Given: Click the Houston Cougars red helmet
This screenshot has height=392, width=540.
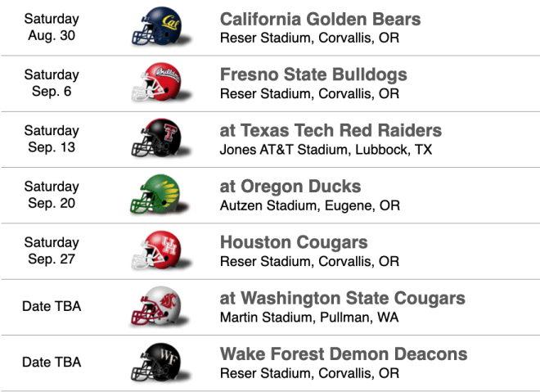Looking at the screenshot, I should tap(160, 250).
